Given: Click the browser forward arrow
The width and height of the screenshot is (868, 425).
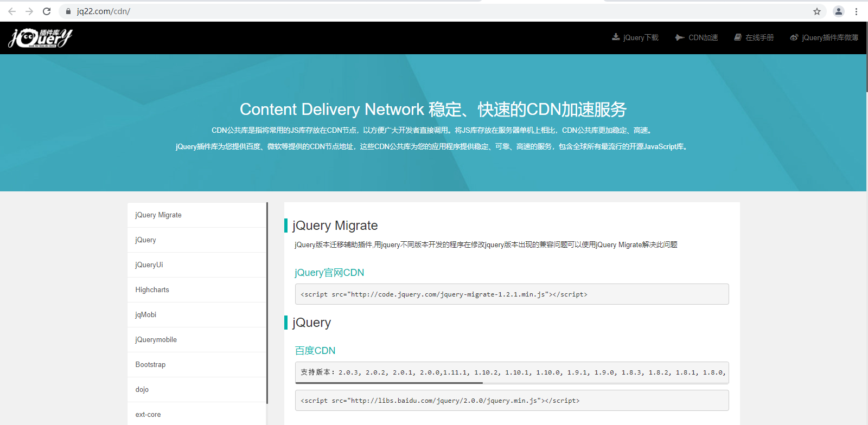Looking at the screenshot, I should 29,11.
